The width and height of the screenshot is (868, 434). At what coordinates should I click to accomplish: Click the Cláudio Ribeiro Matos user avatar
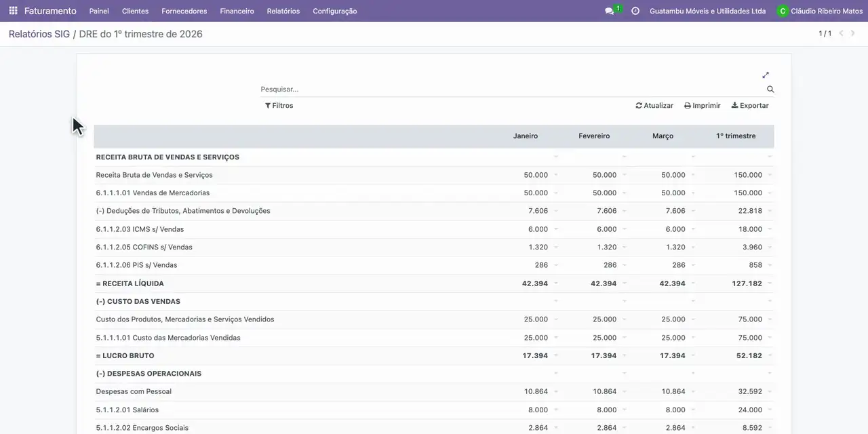[x=783, y=11]
